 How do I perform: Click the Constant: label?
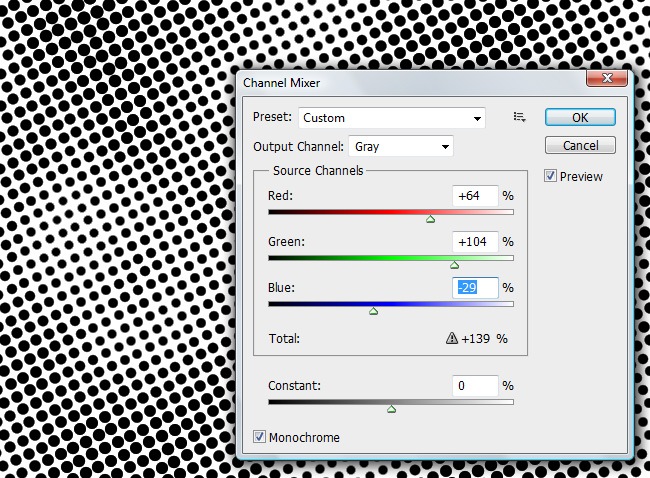coord(294,386)
